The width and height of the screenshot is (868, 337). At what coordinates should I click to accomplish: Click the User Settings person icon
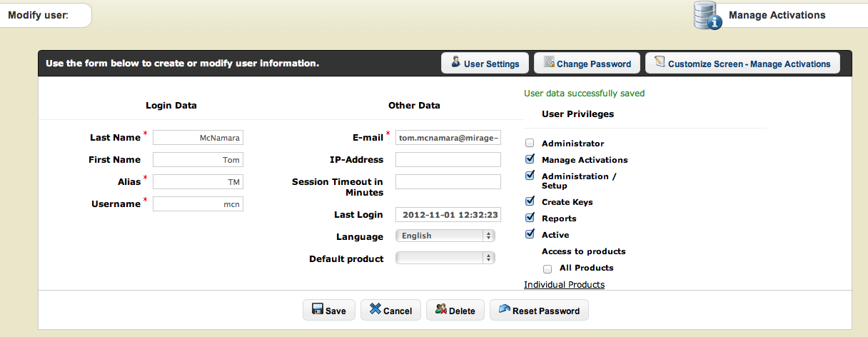point(455,63)
